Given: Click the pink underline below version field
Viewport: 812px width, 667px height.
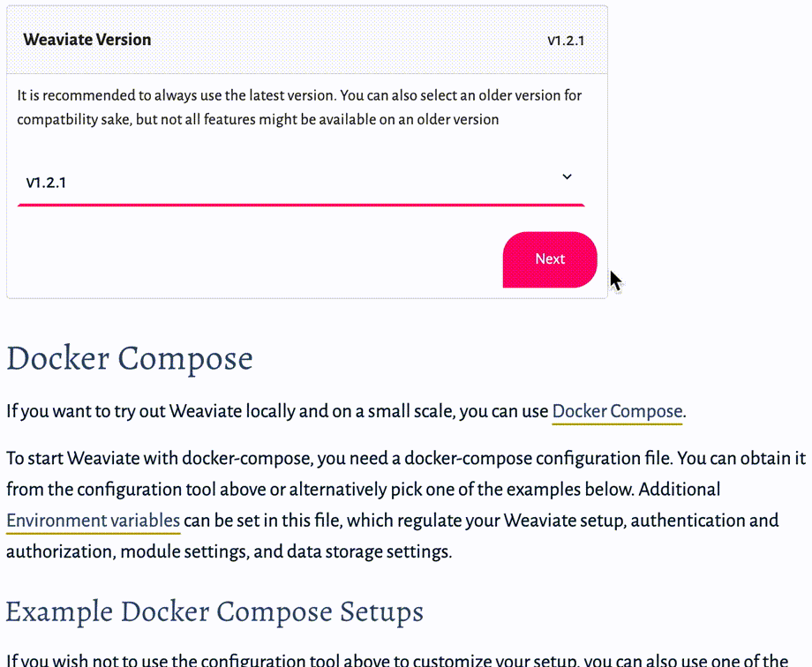Looking at the screenshot, I should pyautogui.click(x=301, y=205).
